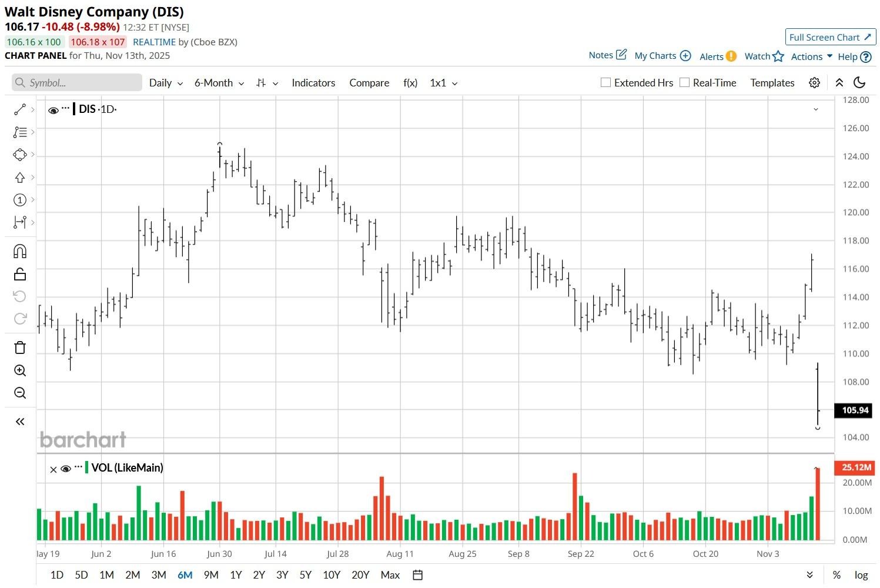Select the 5Y time range
The width and height of the screenshot is (880, 588).
click(306, 575)
